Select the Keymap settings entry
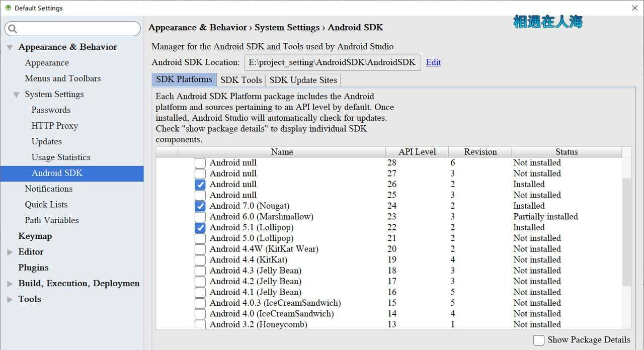 tap(35, 236)
